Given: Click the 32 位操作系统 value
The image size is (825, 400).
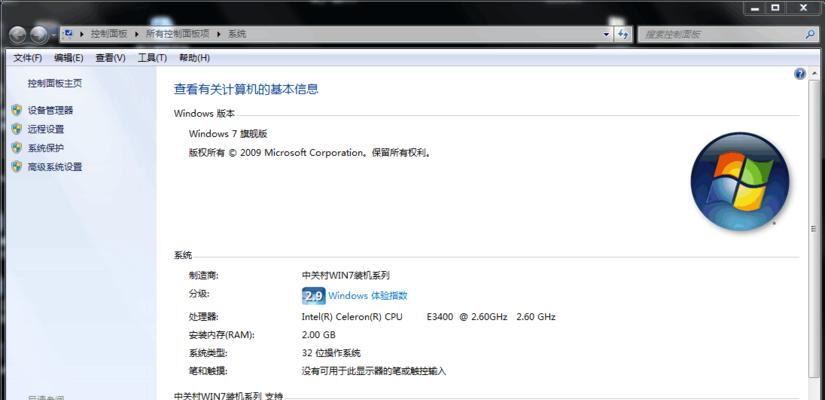Looking at the screenshot, I should click(331, 353).
